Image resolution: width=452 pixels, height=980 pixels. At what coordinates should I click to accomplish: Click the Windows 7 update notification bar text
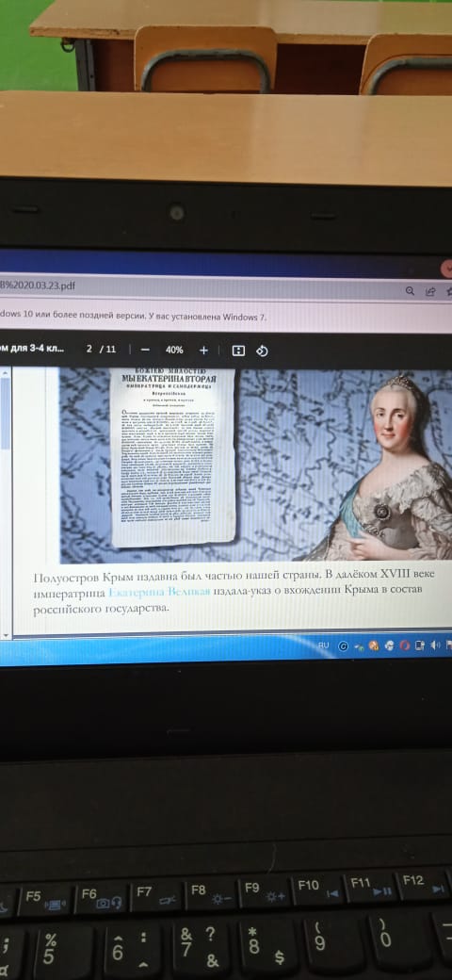click(133, 317)
